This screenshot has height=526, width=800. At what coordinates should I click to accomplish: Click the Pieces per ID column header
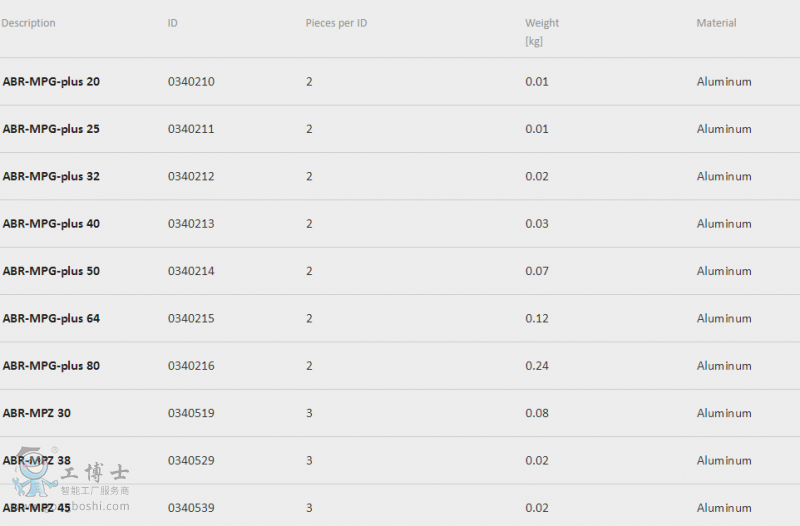tap(336, 23)
